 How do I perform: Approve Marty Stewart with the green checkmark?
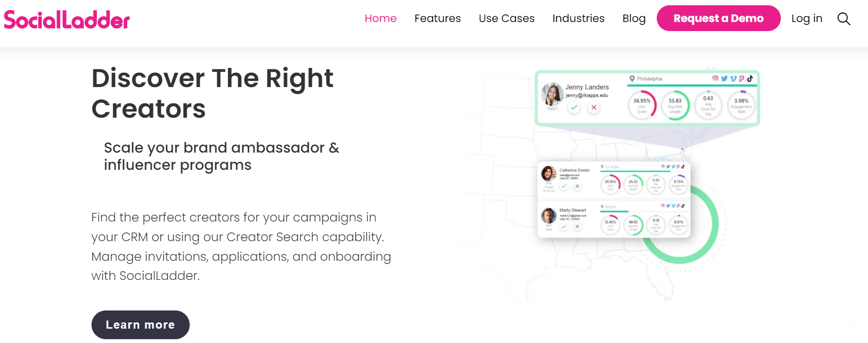(563, 226)
